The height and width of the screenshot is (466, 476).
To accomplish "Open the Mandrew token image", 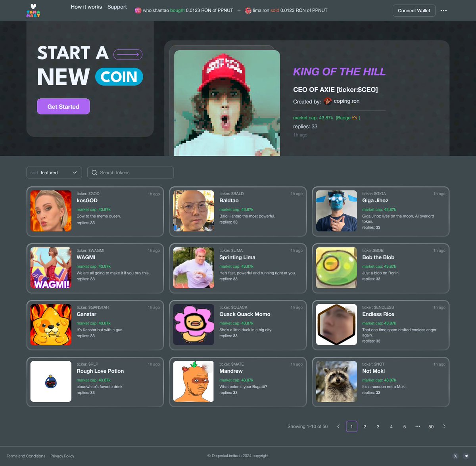I will (194, 382).
